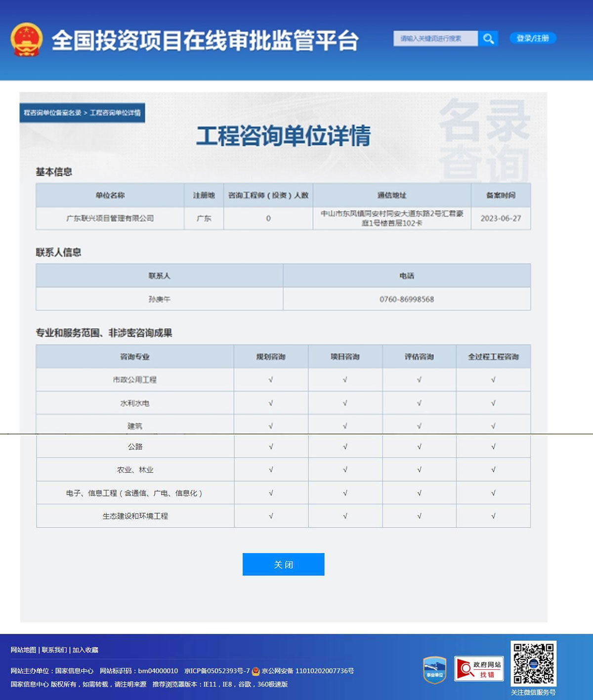
Task: Click the phone number 0760-86998568
Action: (407, 299)
